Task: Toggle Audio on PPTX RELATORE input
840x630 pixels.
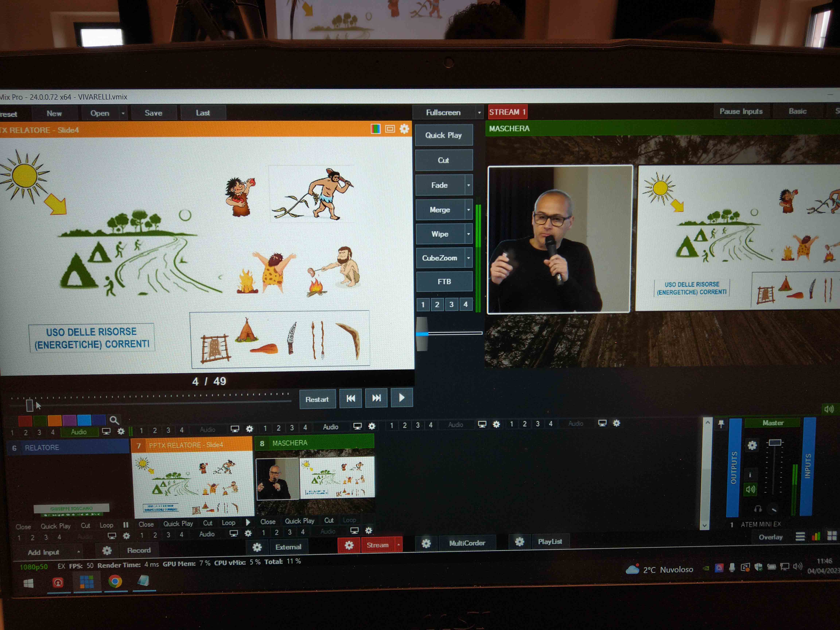Action: 207,534
